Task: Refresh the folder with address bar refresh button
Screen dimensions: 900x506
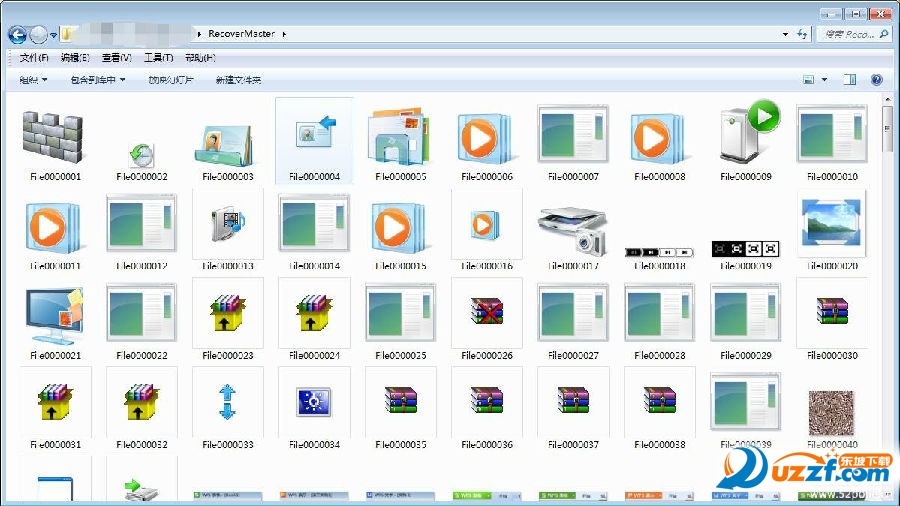Action: (802, 34)
